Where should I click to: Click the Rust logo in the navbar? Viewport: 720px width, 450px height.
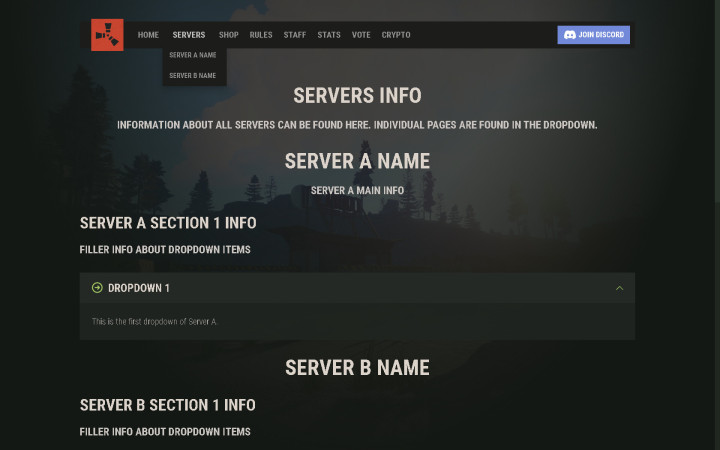(107, 35)
